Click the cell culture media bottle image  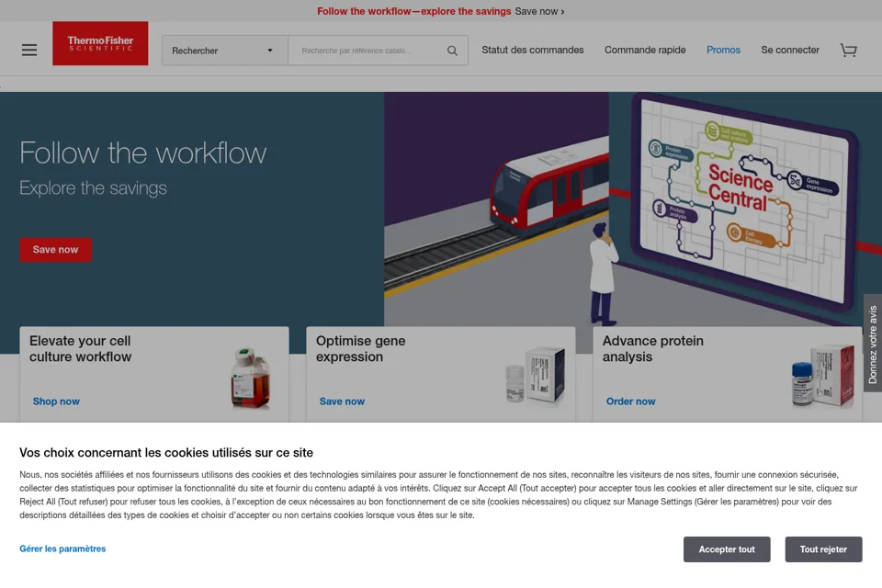[251, 378]
